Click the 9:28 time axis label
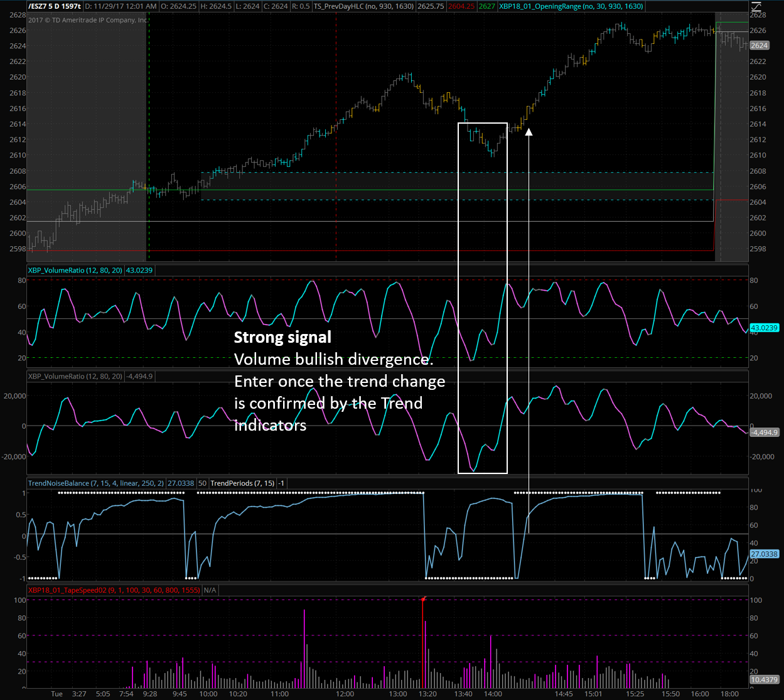 [x=149, y=694]
